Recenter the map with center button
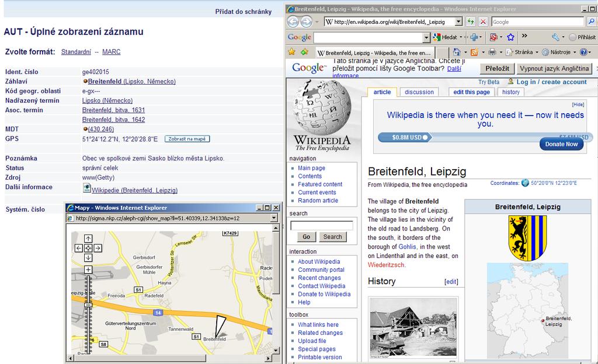This screenshot has width=598, height=364. 88,249
